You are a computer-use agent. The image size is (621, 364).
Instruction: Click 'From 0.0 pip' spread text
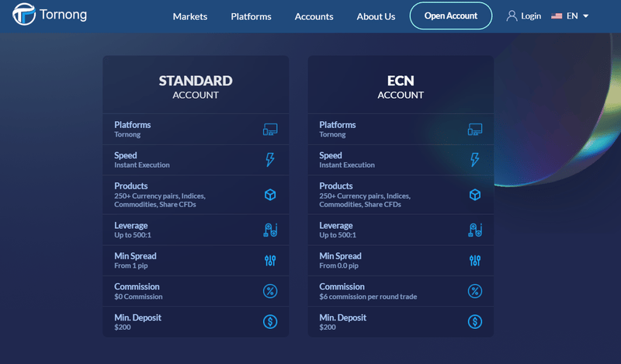pyautogui.click(x=339, y=265)
